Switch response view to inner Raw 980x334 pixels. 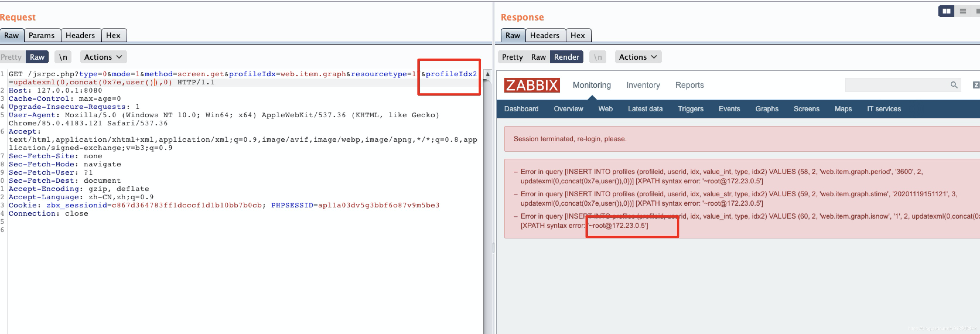(x=538, y=57)
